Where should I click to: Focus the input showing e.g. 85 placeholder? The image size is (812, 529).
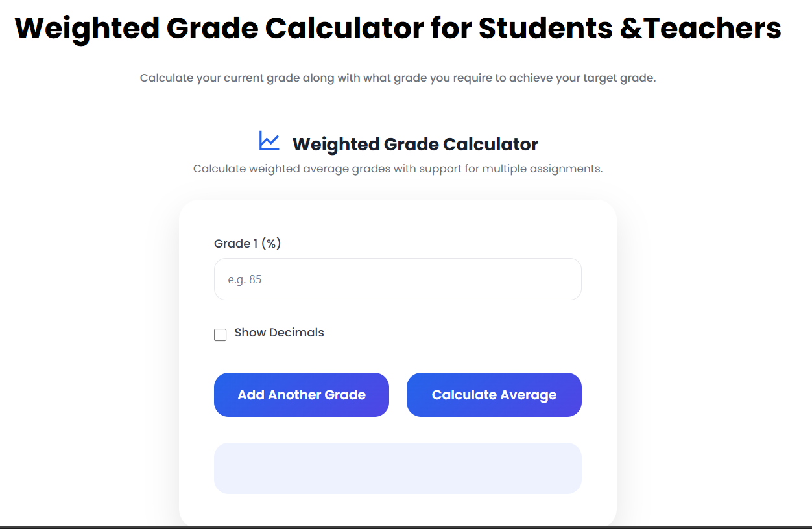coord(398,279)
